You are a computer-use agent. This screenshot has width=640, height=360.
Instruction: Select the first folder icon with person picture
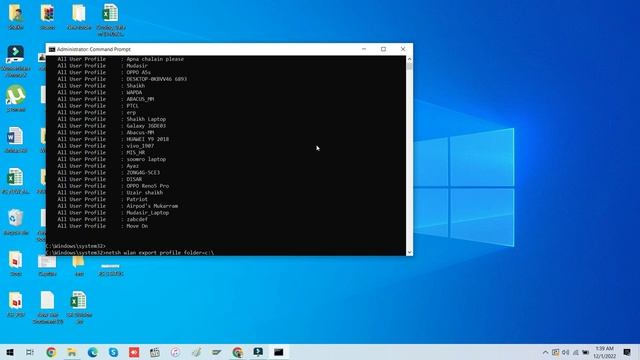(16, 17)
